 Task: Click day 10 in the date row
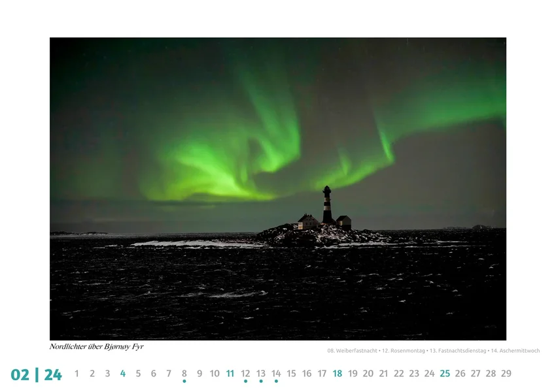215,374
